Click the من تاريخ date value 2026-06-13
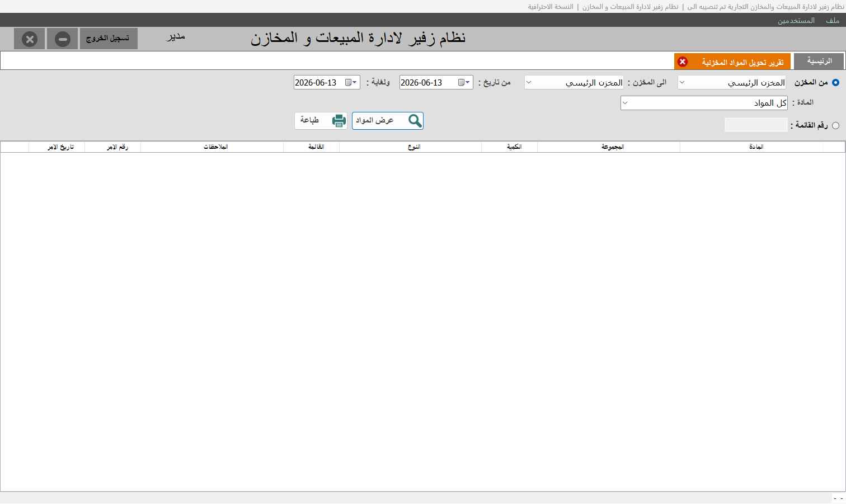 click(421, 83)
